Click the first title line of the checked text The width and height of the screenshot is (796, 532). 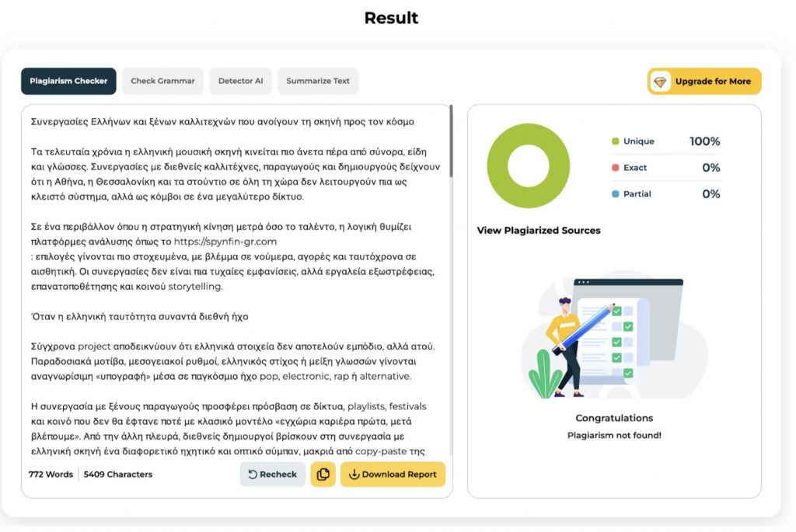[222, 121]
